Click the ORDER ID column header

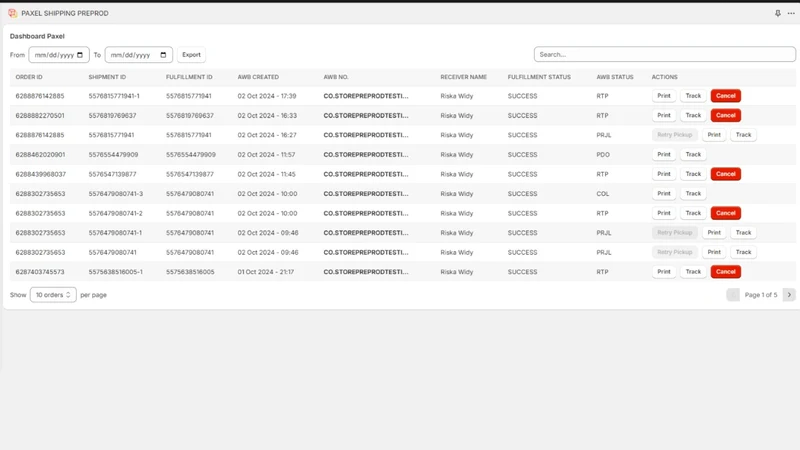tap(29, 77)
